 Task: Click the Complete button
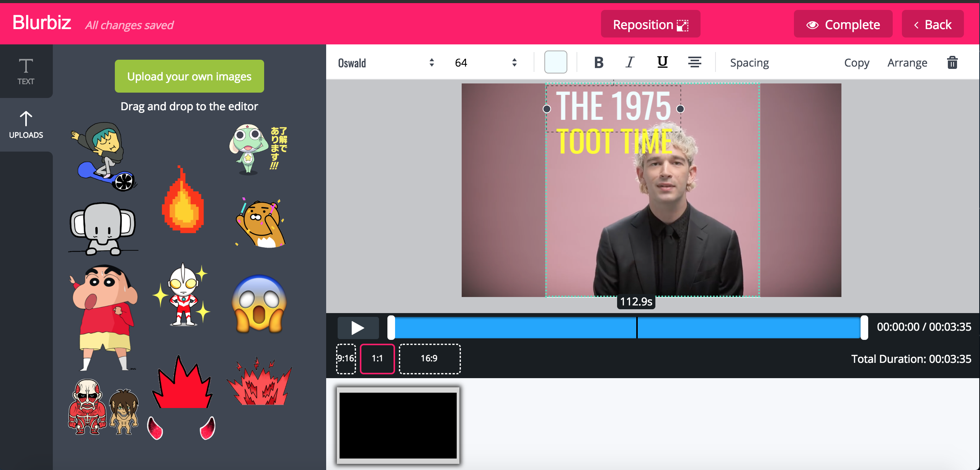coord(843,24)
